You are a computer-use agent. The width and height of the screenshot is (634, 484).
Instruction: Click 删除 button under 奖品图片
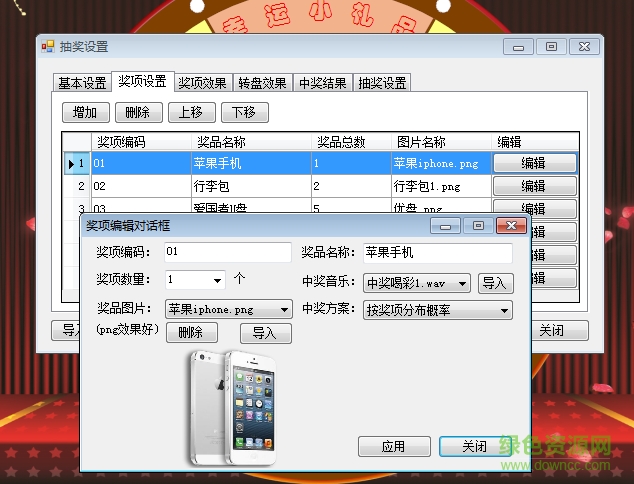point(192,332)
